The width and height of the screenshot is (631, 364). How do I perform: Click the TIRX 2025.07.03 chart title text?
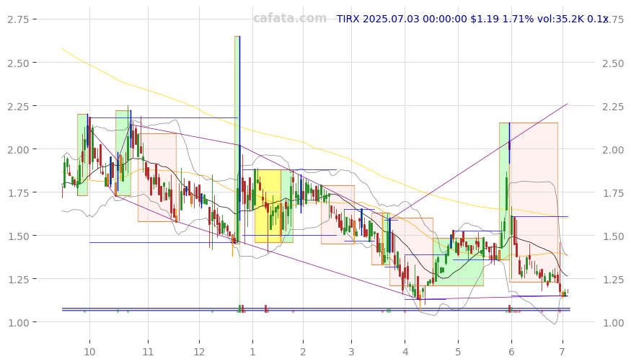coord(472,19)
